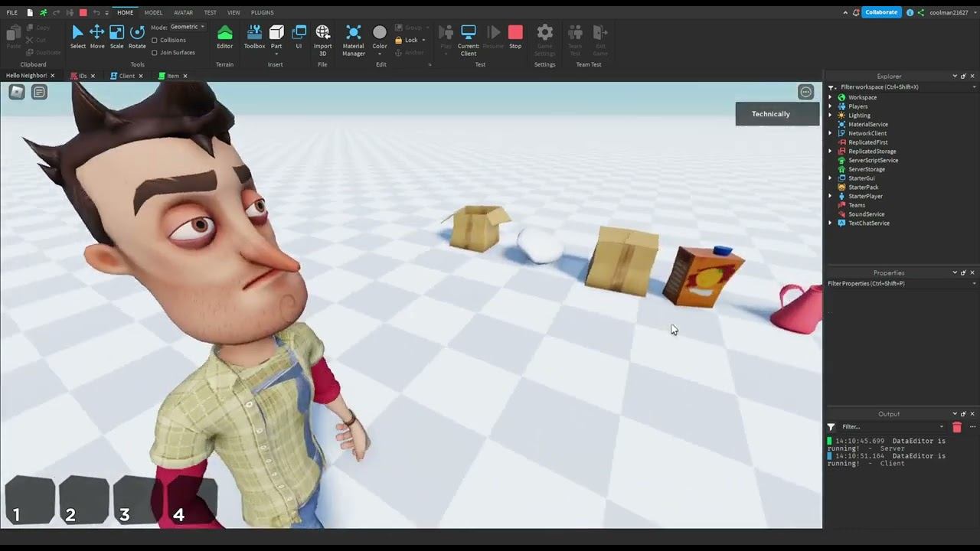Activate the Rotate tool
Image resolution: width=980 pixels, height=551 pixels.
[x=137, y=37]
